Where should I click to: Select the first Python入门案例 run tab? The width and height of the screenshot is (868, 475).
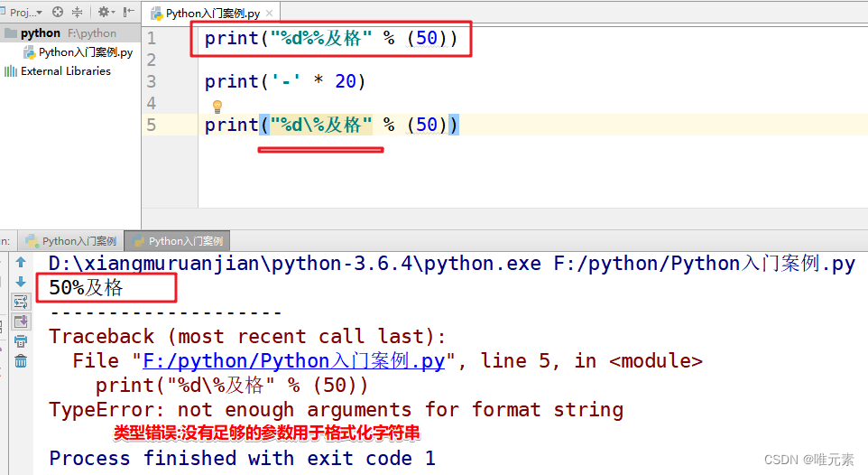(71, 241)
